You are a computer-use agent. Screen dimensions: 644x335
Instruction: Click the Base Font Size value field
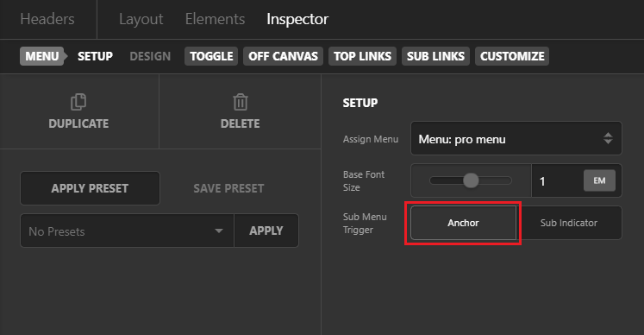point(557,180)
